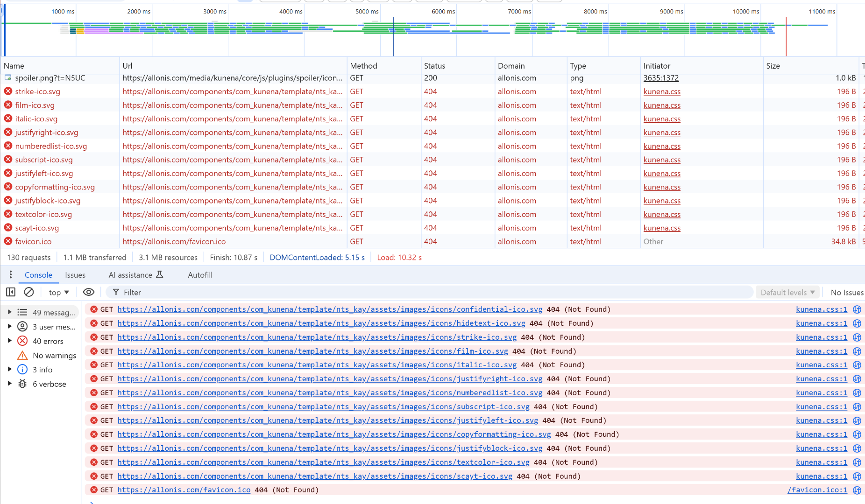Open the favicon.ico URL in console
This screenshot has width=865, height=504.
(x=184, y=490)
